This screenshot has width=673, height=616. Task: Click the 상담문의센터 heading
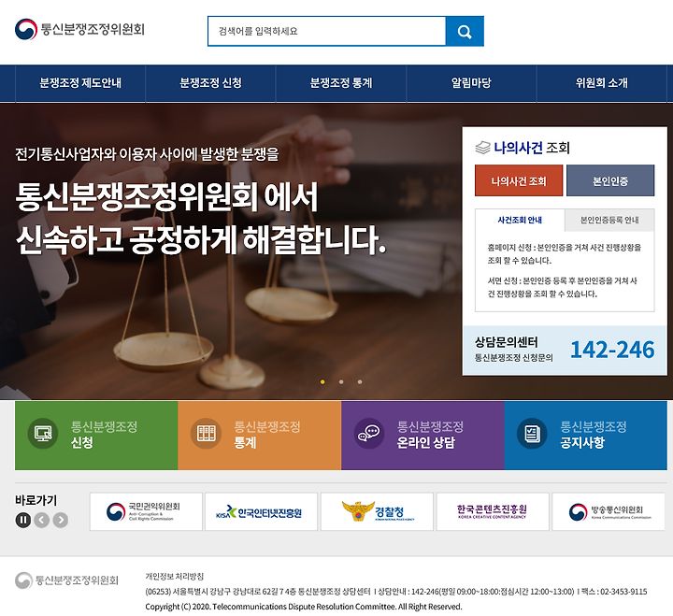click(x=506, y=342)
